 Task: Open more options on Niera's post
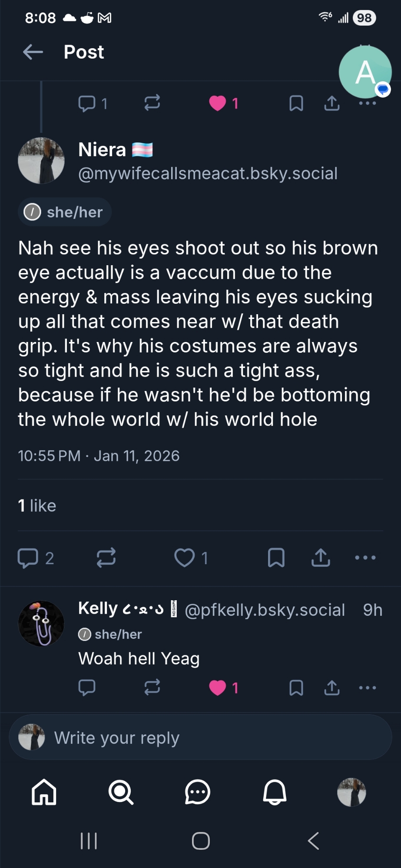[x=365, y=558]
